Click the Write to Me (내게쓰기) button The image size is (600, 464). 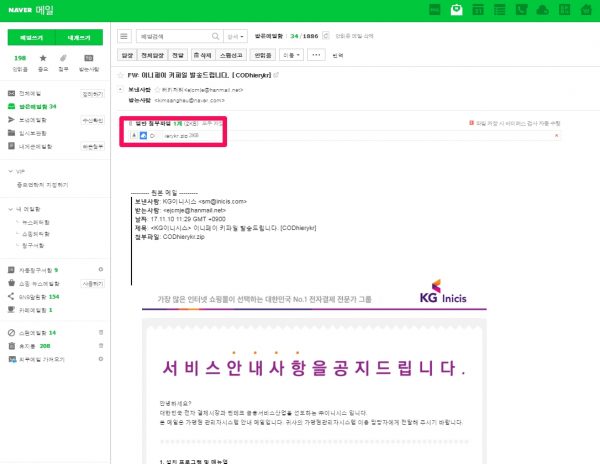pos(79,37)
